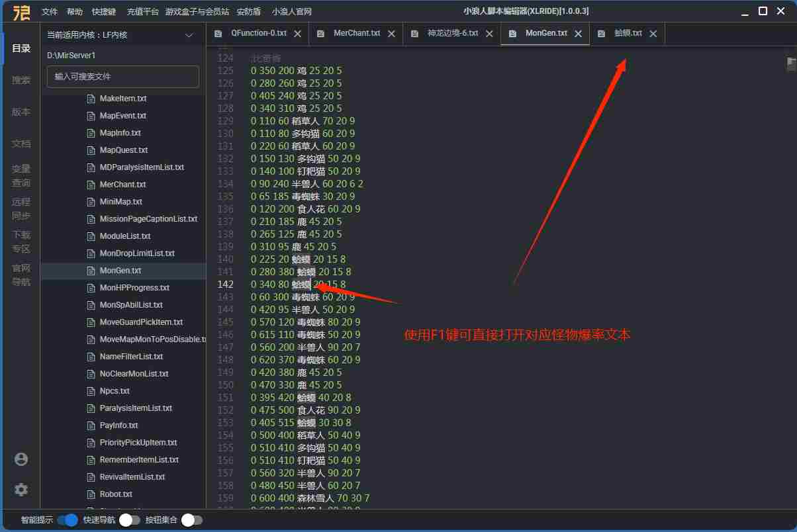Close the MerChant.txt tab with X
797x532 pixels.
tap(391, 34)
